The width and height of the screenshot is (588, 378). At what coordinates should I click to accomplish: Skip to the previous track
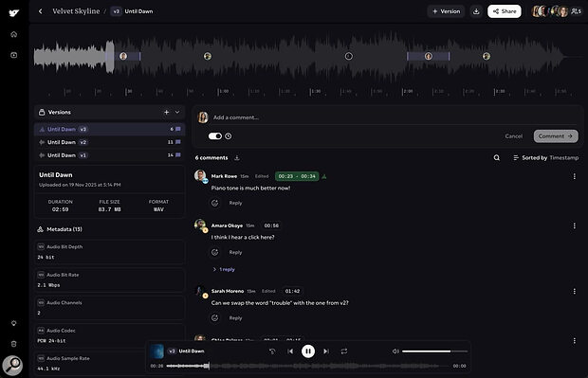290,351
